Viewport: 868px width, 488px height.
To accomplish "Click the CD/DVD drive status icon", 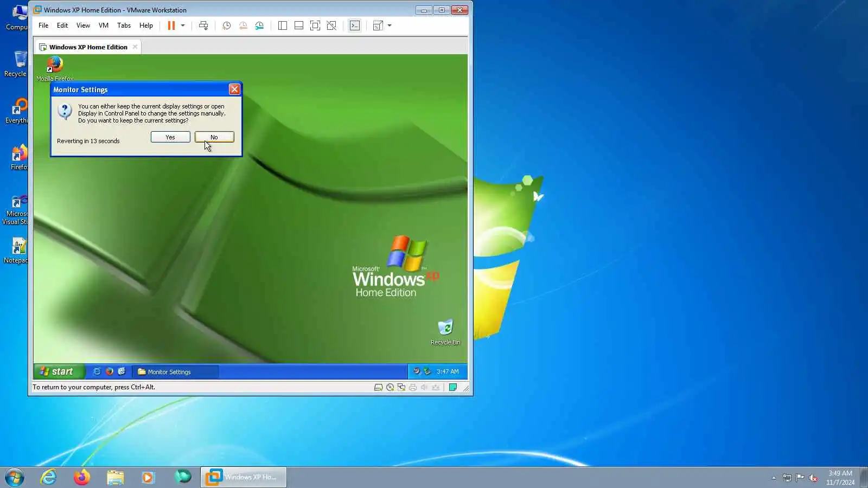I will point(390,387).
